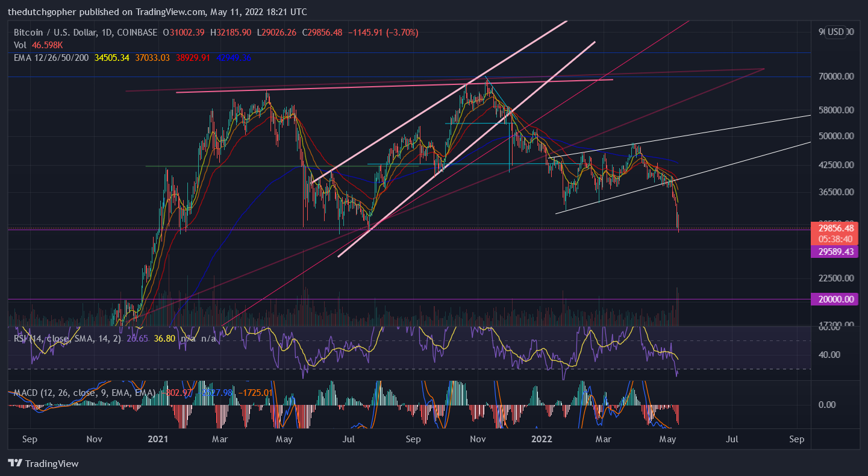Click the purple 20000.00 price tag
Image resolution: width=868 pixels, height=476 pixels.
pyautogui.click(x=835, y=299)
